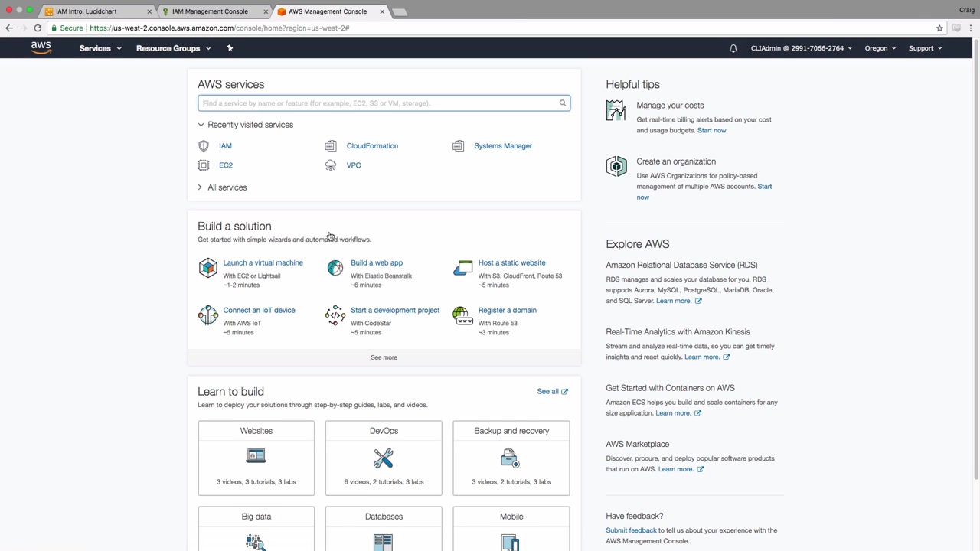The width and height of the screenshot is (980, 551).
Task: Focus the AWS services search field
Action: tap(384, 103)
